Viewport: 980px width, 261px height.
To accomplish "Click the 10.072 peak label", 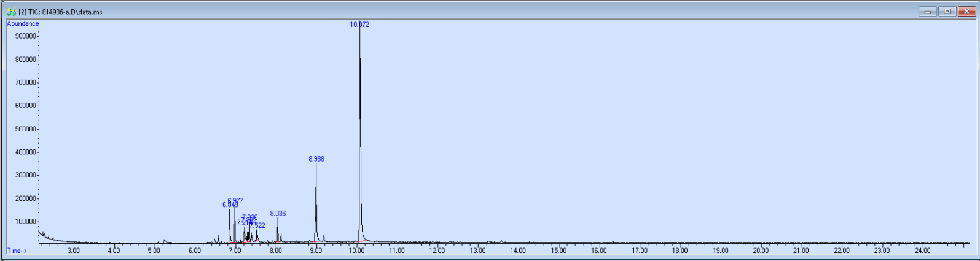I will (x=359, y=25).
